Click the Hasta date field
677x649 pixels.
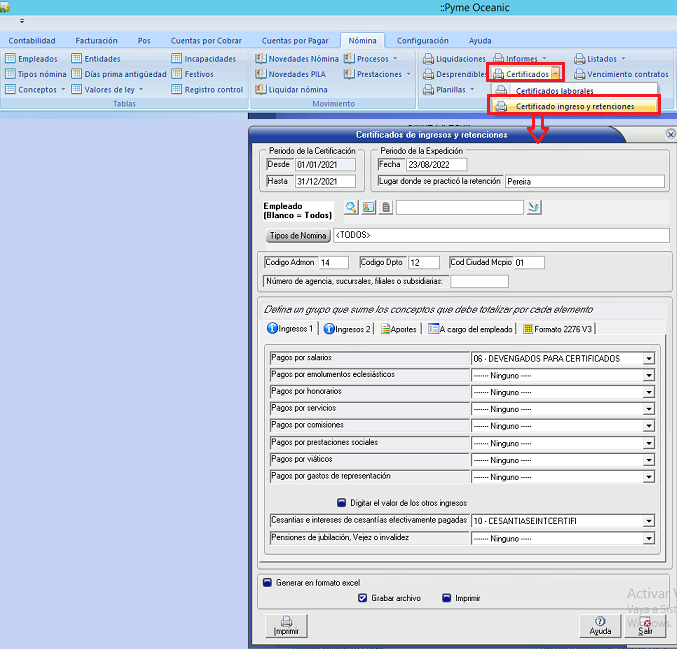325,181
